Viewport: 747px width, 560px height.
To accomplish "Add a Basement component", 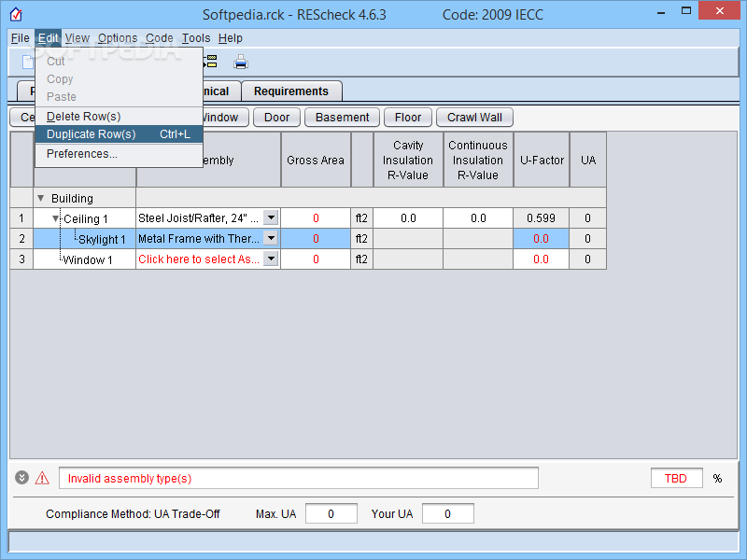I will [x=342, y=118].
